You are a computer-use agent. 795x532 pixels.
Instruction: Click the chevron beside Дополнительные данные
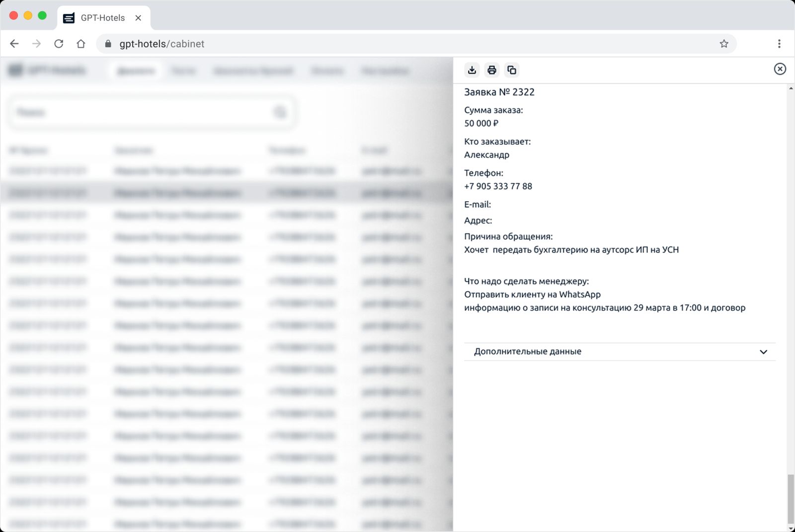[763, 352]
